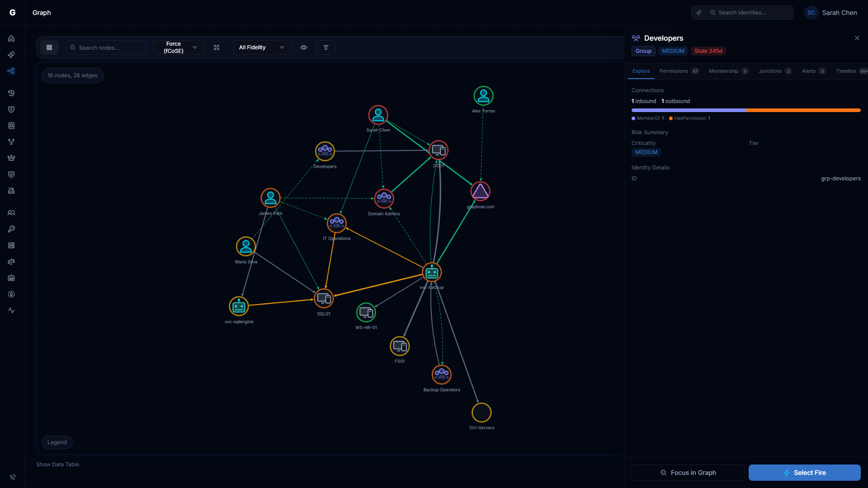Expand the Legend panel
The width and height of the screenshot is (868, 488).
pos(57,442)
